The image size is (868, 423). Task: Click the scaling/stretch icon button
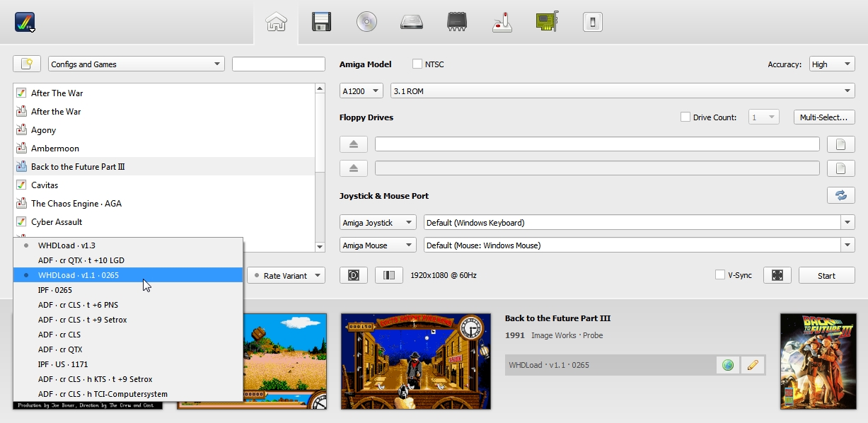[x=388, y=275]
